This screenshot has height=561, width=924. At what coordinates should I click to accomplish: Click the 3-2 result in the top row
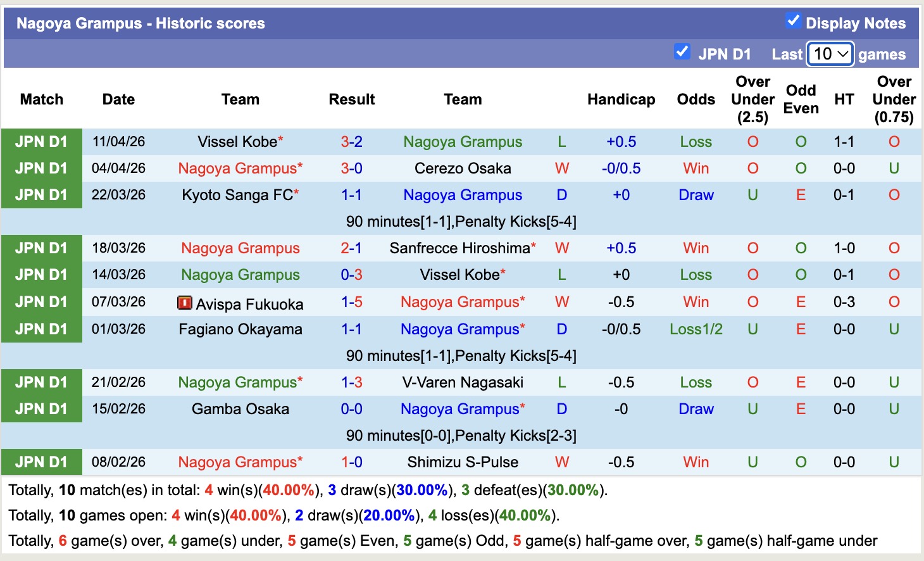(x=351, y=142)
